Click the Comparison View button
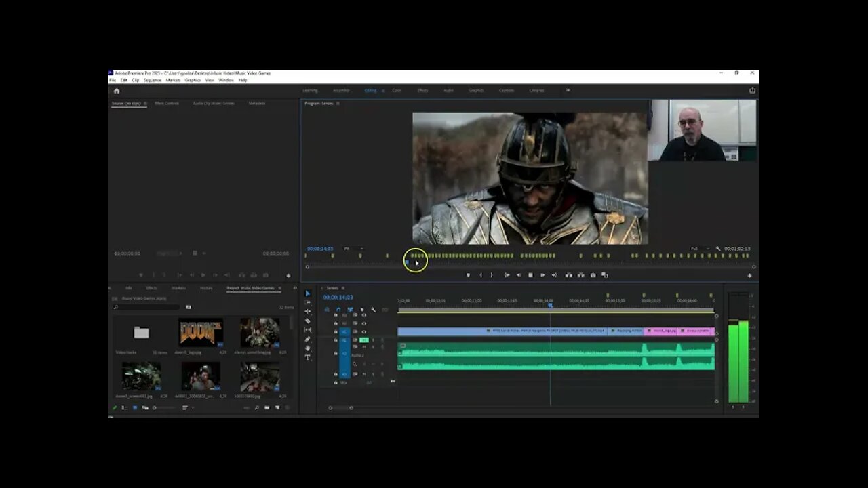The image size is (868, 488). point(605,275)
